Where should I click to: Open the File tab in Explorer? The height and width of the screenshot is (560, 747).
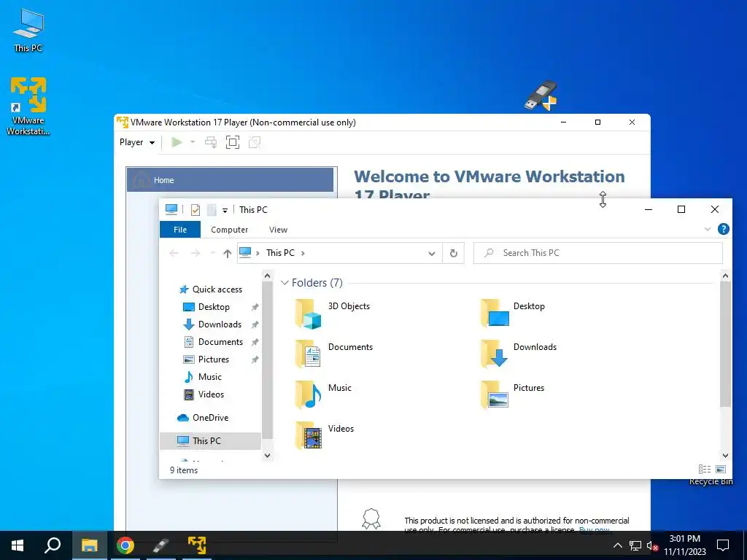coord(180,230)
